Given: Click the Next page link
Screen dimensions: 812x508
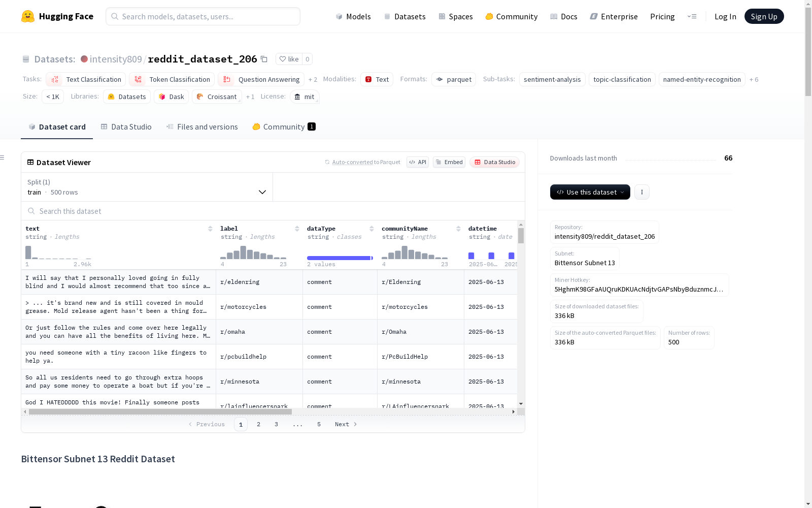Looking at the screenshot, I should click(x=346, y=424).
